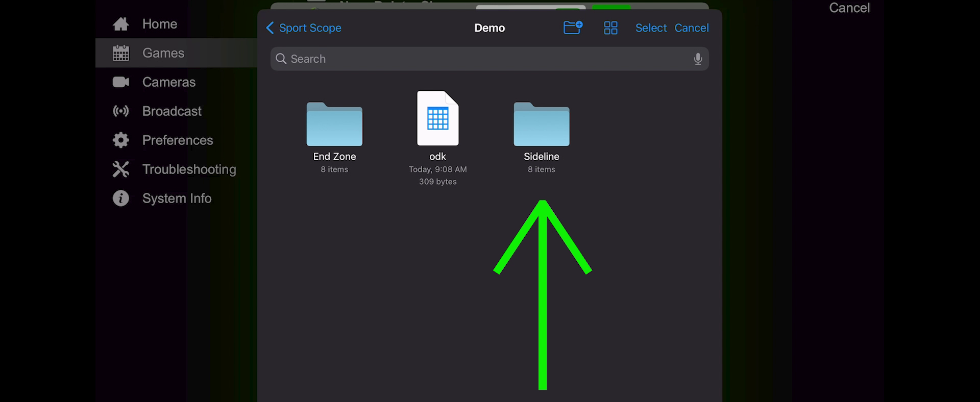Select Games in the sidebar
Image resolution: width=980 pixels, height=402 pixels.
[x=176, y=53]
